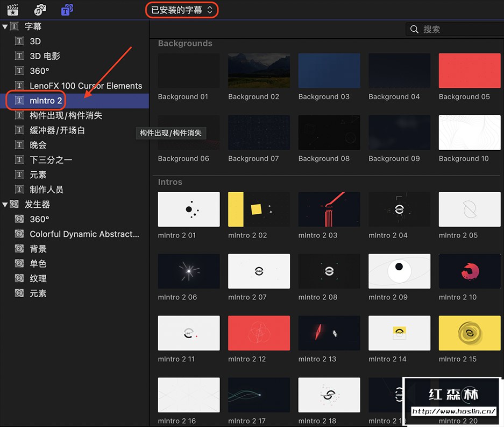
Task: Select the mIntro 2 05 thumbnail
Action: 470,209
